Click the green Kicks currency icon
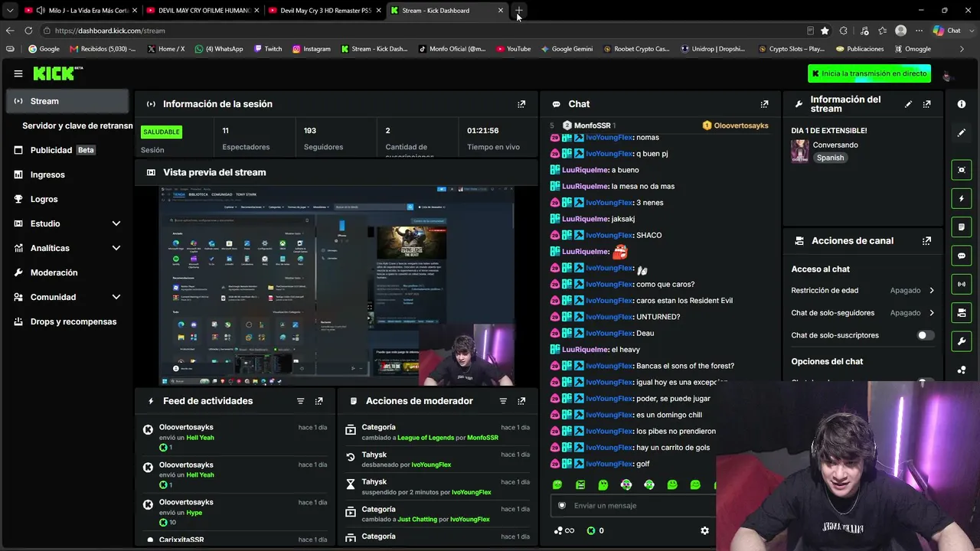The image size is (980, 551). click(x=591, y=530)
